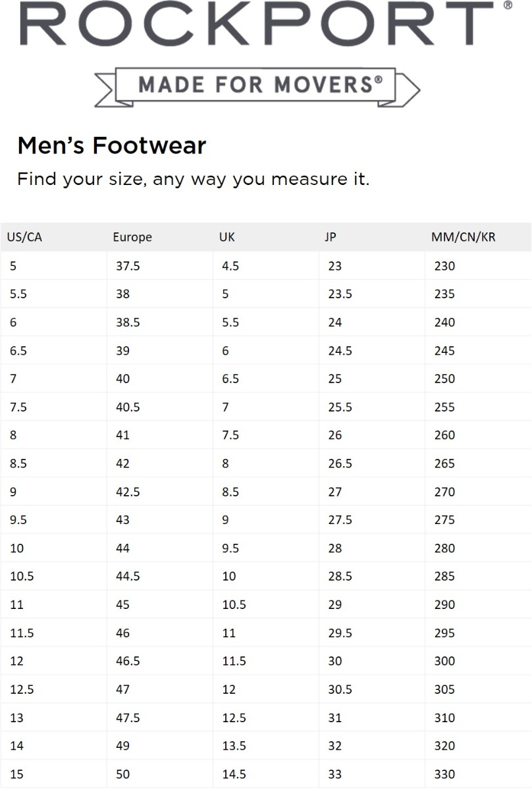Select the UK size 14.5 cell
This screenshot has width=532, height=790.
coord(266,774)
